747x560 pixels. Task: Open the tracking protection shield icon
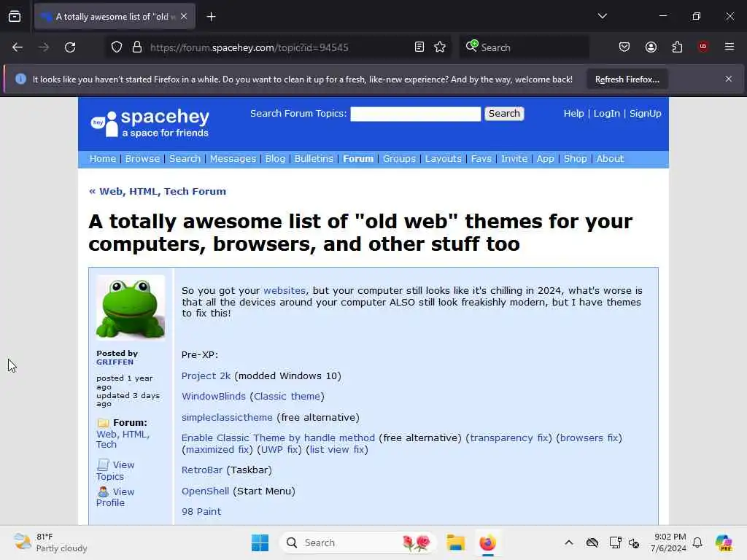click(x=117, y=47)
